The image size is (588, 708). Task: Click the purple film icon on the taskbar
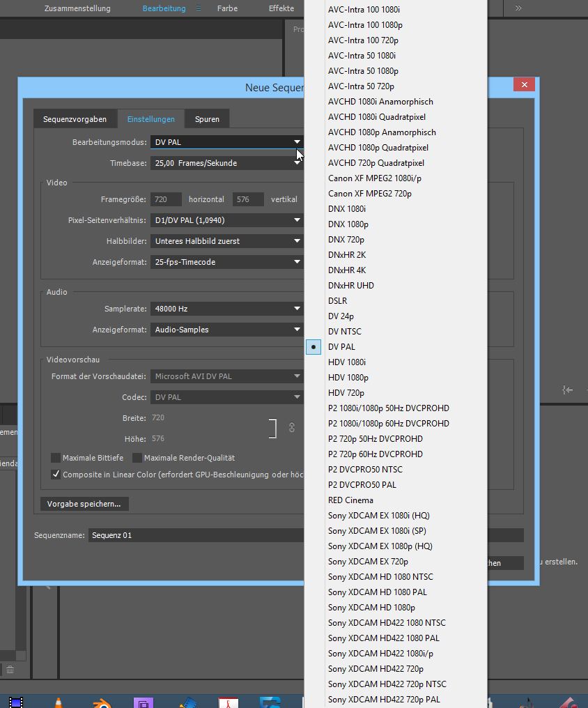point(144,702)
